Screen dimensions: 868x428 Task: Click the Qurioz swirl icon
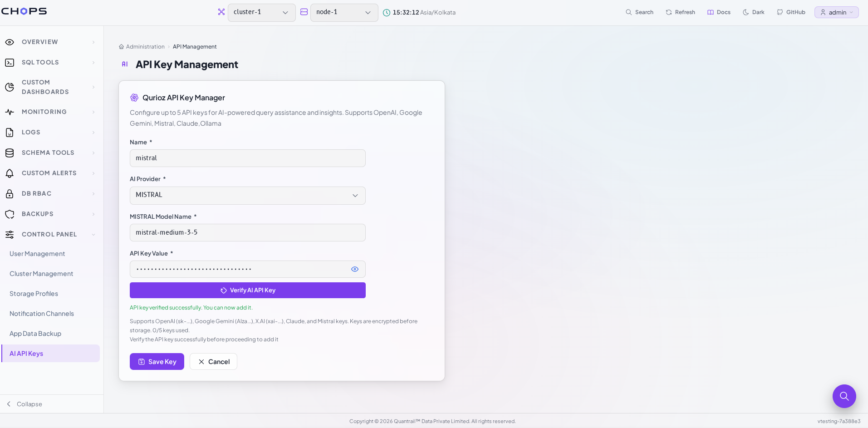click(x=134, y=98)
